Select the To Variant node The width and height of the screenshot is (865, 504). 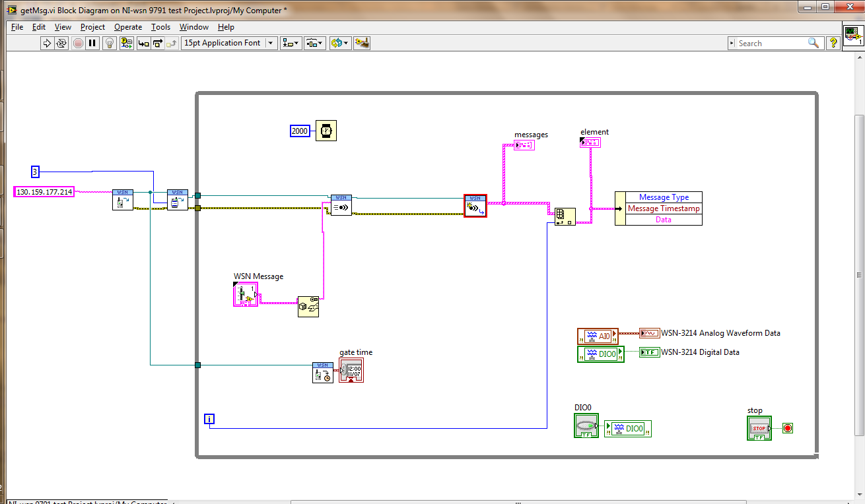(308, 307)
